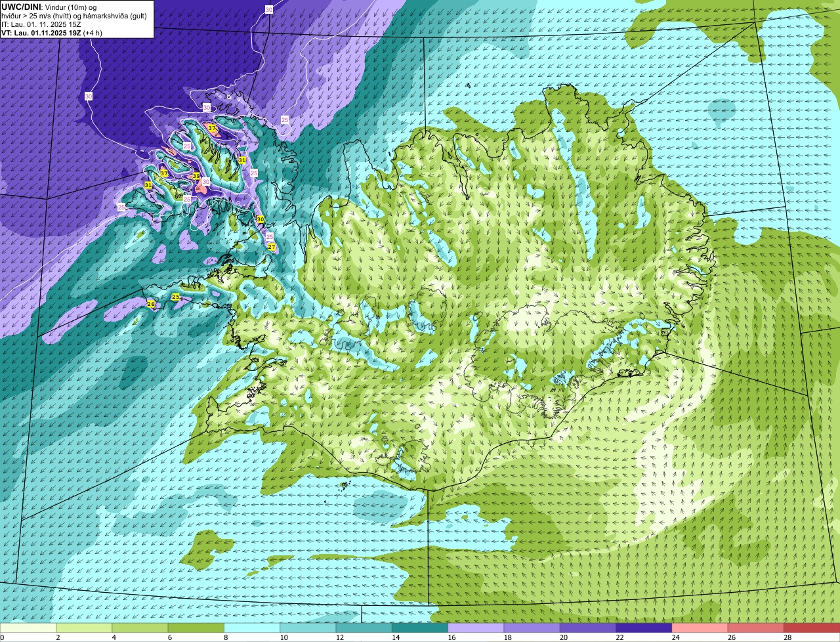This screenshot has height=642, width=840.
Task: Pick the 18–20 m/s light purple legend swatch
Action: 532,628
